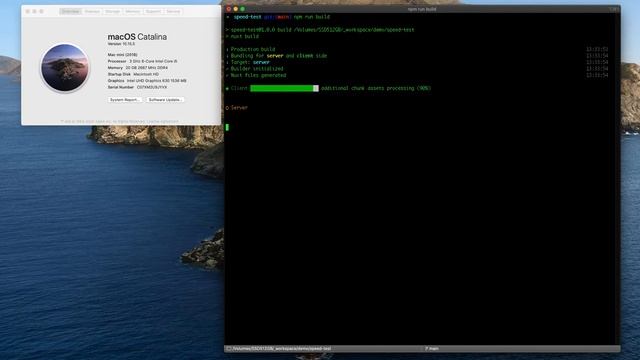Click the Processor info line
Image resolution: width=640 pixels, height=360 pixels.
click(x=142, y=61)
